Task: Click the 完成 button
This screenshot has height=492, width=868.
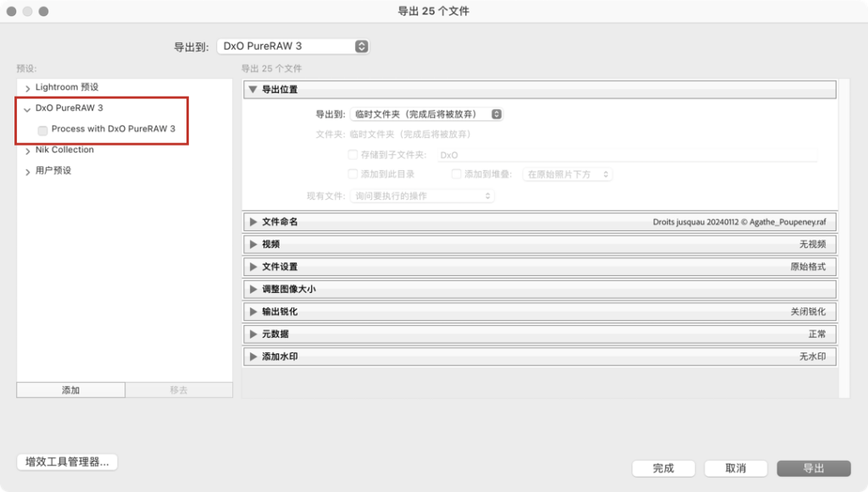Action: pyautogui.click(x=663, y=468)
